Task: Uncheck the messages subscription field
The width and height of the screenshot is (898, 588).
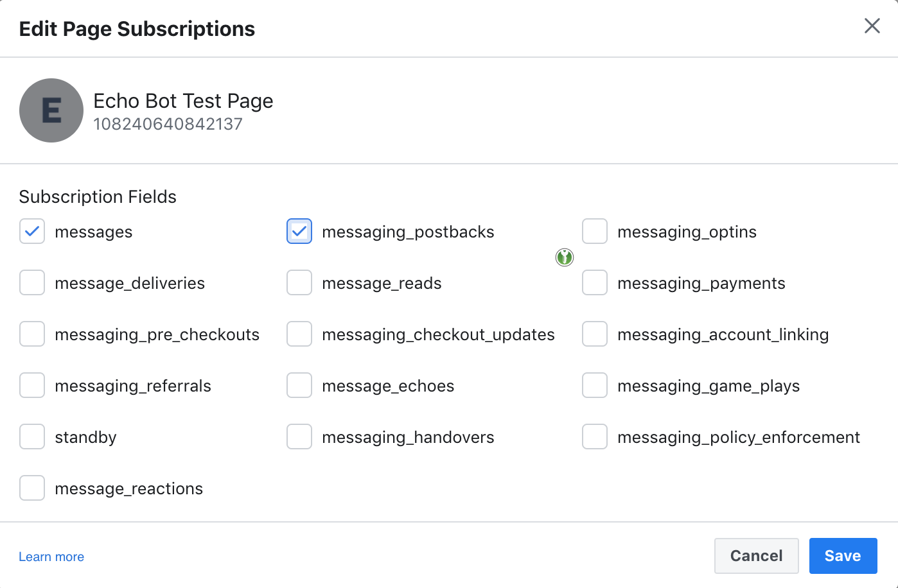Action: 32,232
